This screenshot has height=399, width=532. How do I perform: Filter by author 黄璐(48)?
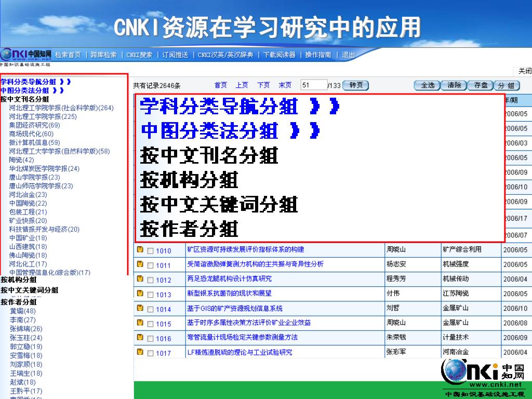click(23, 311)
